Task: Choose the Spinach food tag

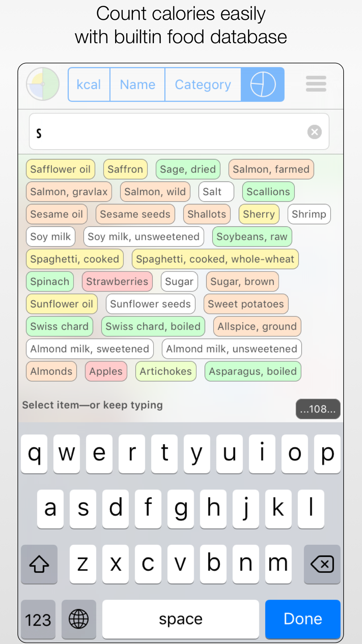Action: point(50,281)
